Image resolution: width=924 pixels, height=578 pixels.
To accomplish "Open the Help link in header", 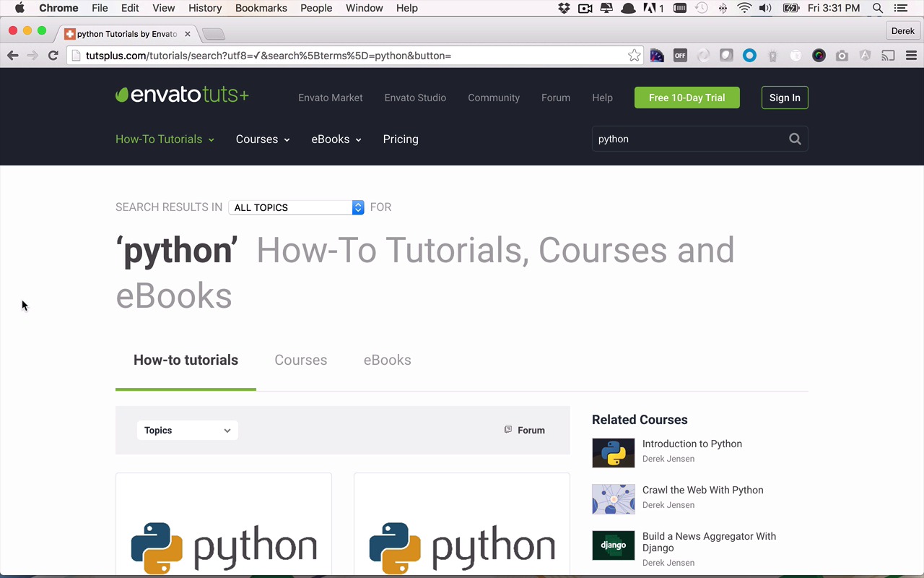I will pos(602,98).
